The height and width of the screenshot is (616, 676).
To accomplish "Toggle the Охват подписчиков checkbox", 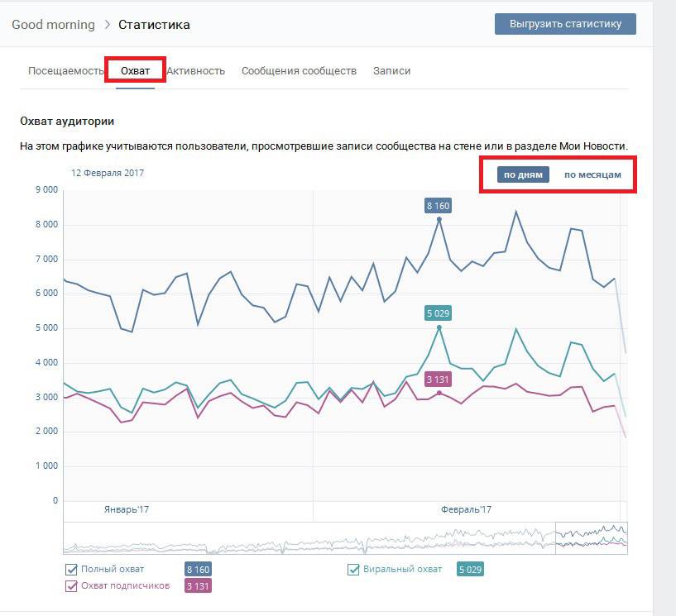I will click(x=72, y=586).
